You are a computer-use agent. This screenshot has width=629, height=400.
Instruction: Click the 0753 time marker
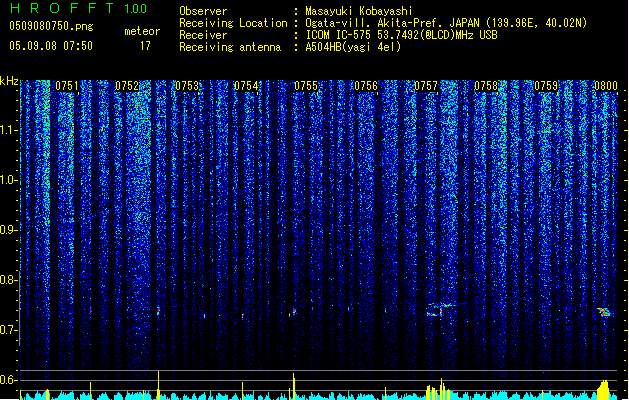187,86
